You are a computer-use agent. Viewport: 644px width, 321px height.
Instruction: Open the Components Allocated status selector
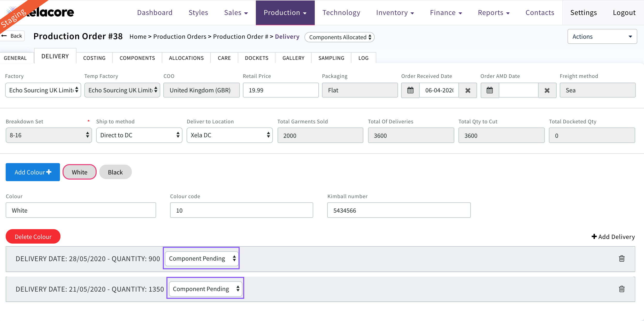click(x=340, y=37)
